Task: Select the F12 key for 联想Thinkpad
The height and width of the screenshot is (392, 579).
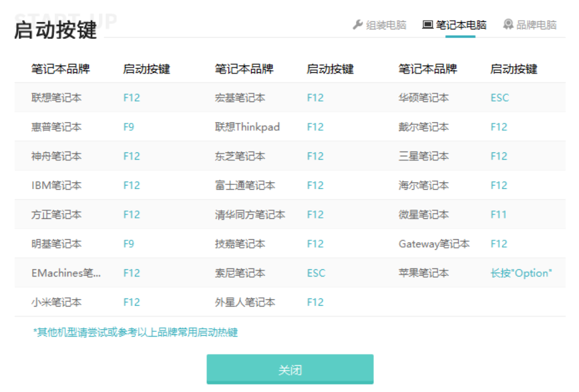Action: tap(315, 127)
